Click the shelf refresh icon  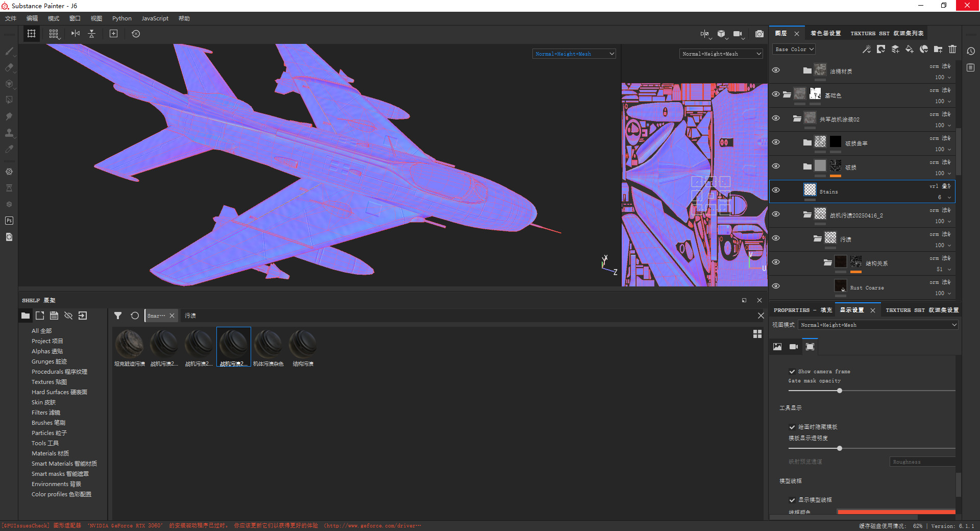[x=135, y=316]
